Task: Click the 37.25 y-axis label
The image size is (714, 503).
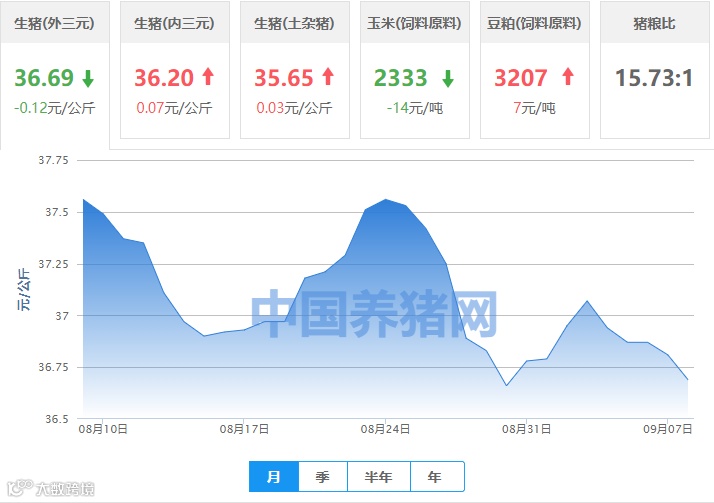Action: (x=53, y=264)
